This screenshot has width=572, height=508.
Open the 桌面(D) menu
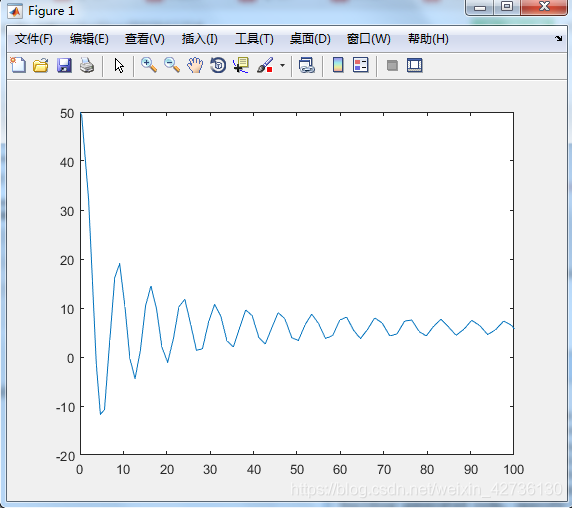click(x=310, y=39)
